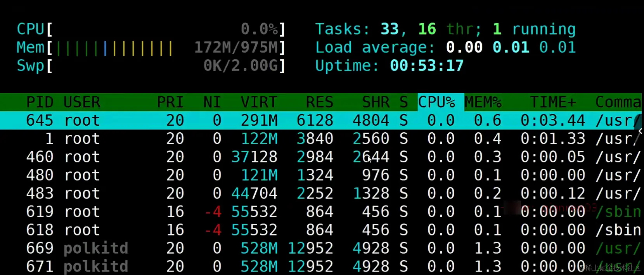Select the process row with PID 460
This screenshot has width=644, height=275.
pos(321,157)
